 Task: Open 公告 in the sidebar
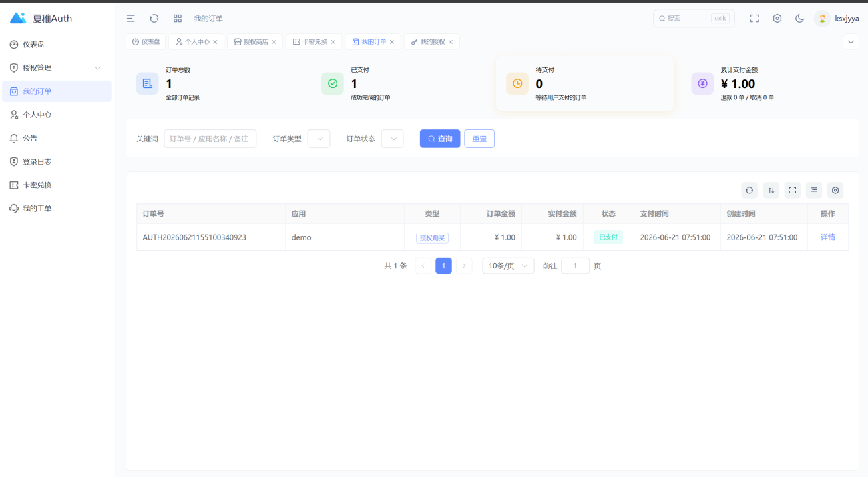[x=57, y=138]
